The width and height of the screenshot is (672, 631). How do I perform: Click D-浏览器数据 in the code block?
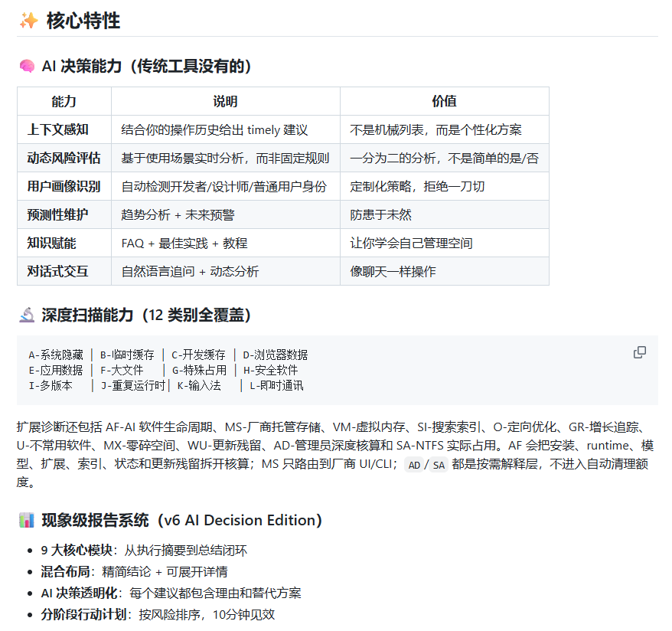(x=275, y=355)
